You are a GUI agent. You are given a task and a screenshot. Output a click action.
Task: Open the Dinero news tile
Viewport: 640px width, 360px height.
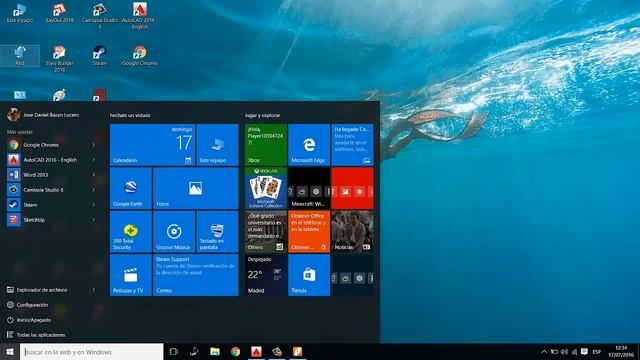tap(266, 232)
